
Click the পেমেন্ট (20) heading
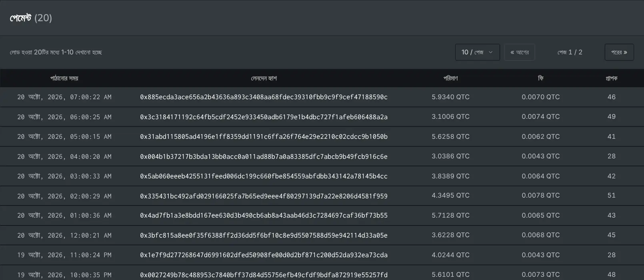(31, 18)
